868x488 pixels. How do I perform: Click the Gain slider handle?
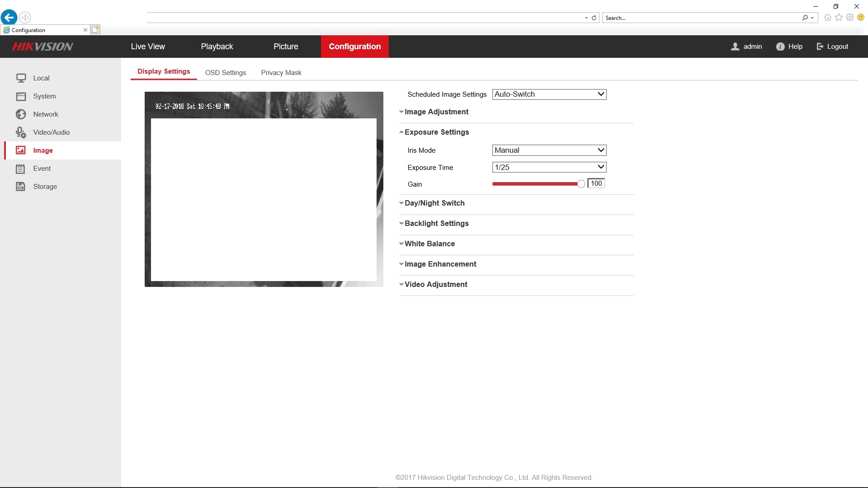[x=581, y=184]
